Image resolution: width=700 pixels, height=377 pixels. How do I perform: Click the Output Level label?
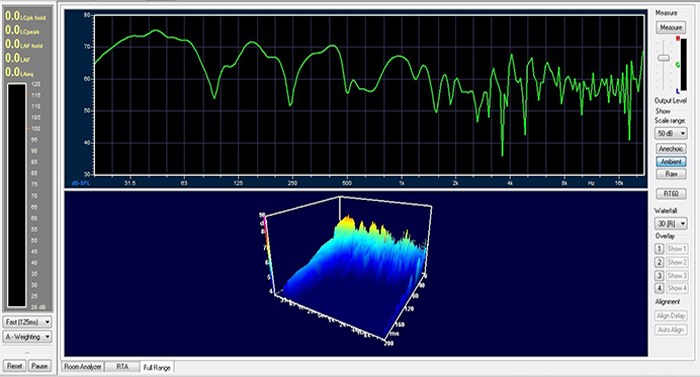coord(671,101)
